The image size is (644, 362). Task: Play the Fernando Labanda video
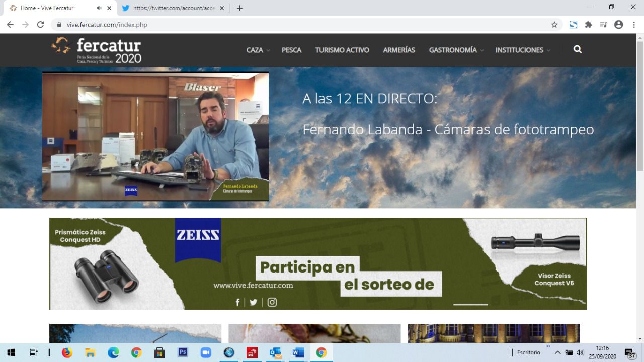(155, 137)
